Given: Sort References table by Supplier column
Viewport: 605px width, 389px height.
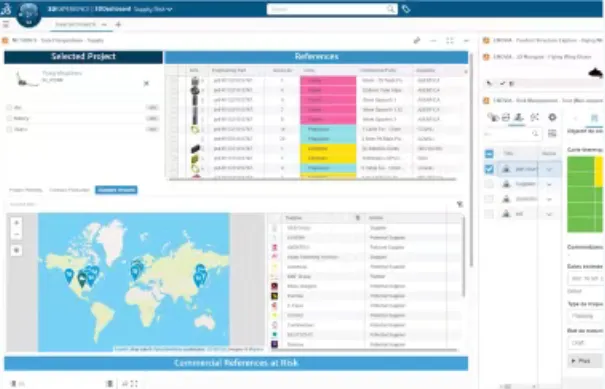Looking at the screenshot, I should coord(426,70).
